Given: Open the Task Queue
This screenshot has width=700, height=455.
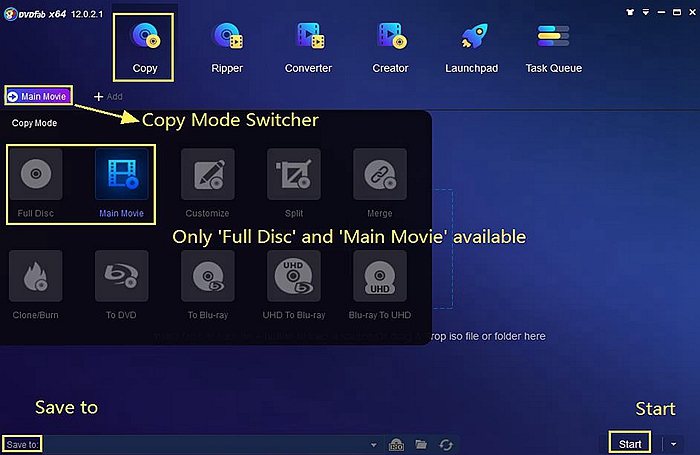Looking at the screenshot, I should tap(554, 48).
